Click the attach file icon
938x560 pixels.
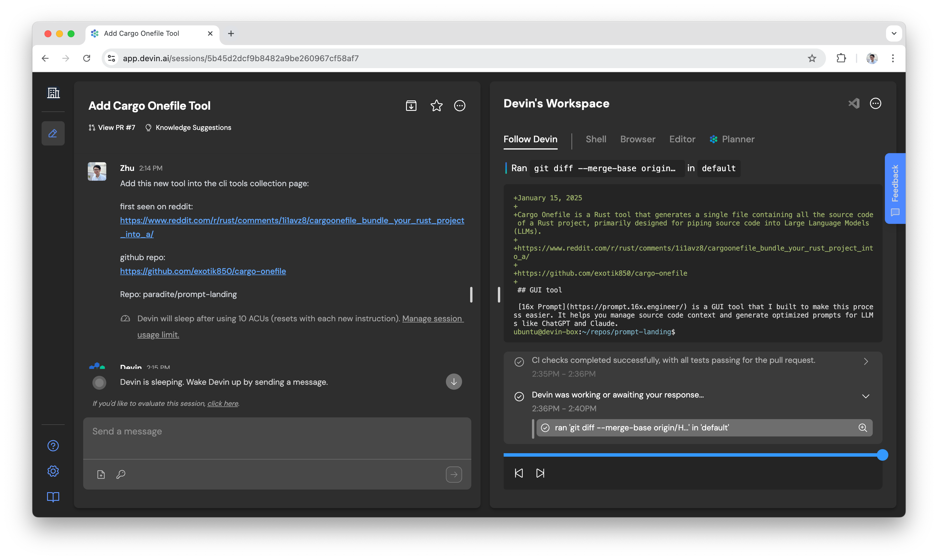(x=101, y=474)
